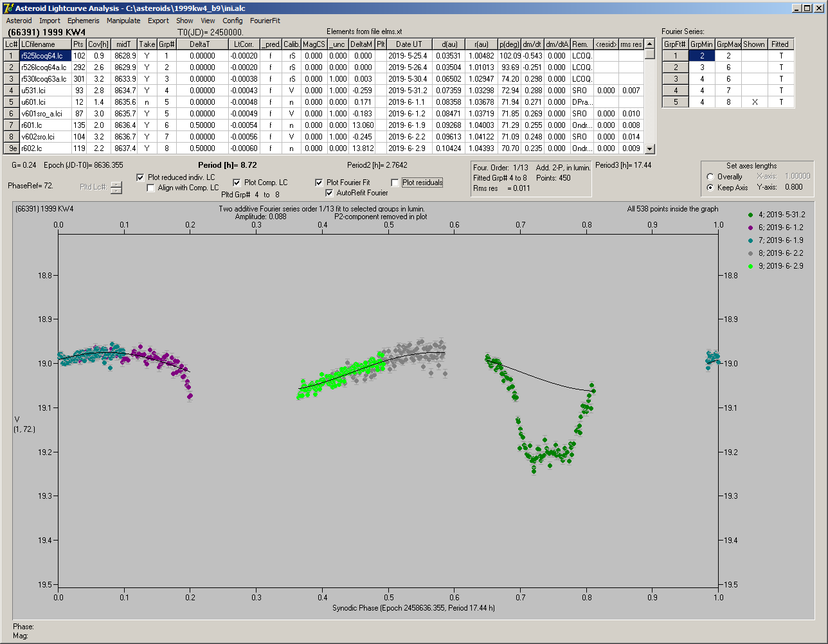Screen dimensions: 828x644
Task: Click the Fitted column header
Action: click(780, 44)
